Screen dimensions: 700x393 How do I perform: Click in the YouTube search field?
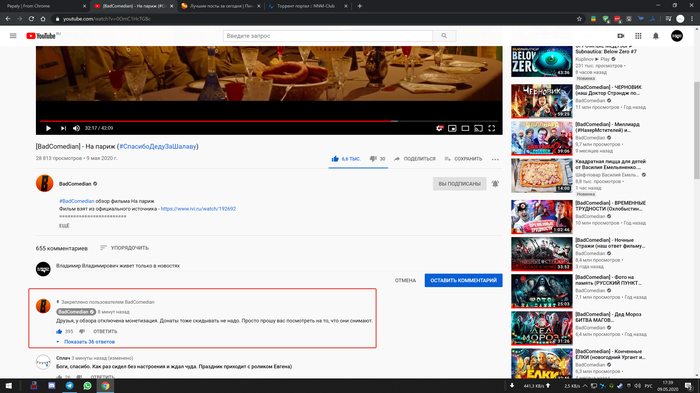coord(328,36)
